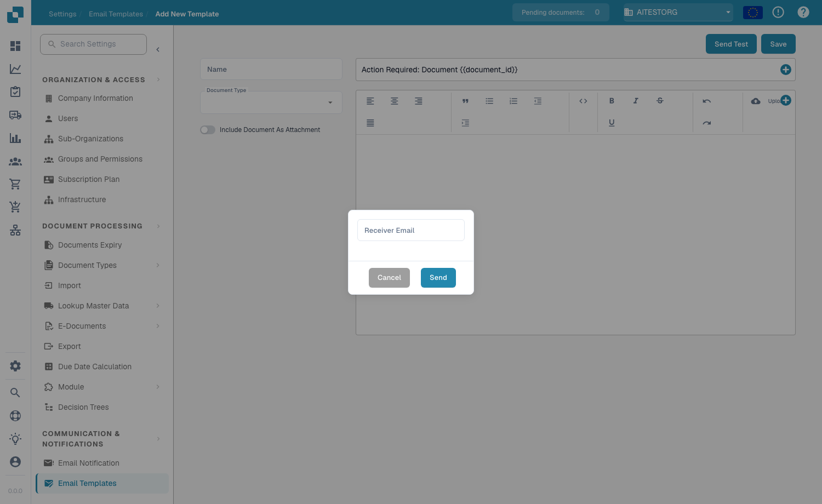The height and width of the screenshot is (504, 822).
Task: Open the dashboard icon in the left rail
Action: coord(15,46)
